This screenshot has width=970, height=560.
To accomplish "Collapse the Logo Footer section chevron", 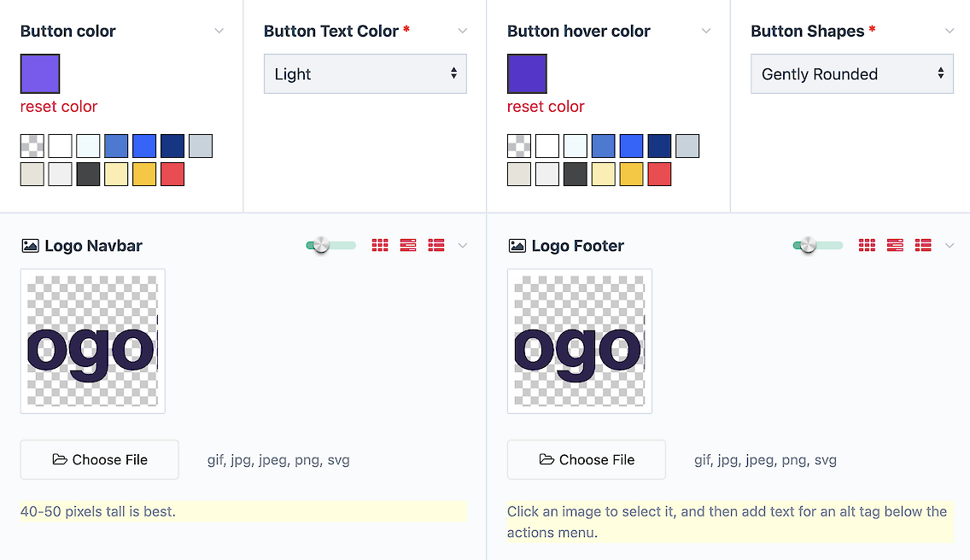I will coord(950,246).
